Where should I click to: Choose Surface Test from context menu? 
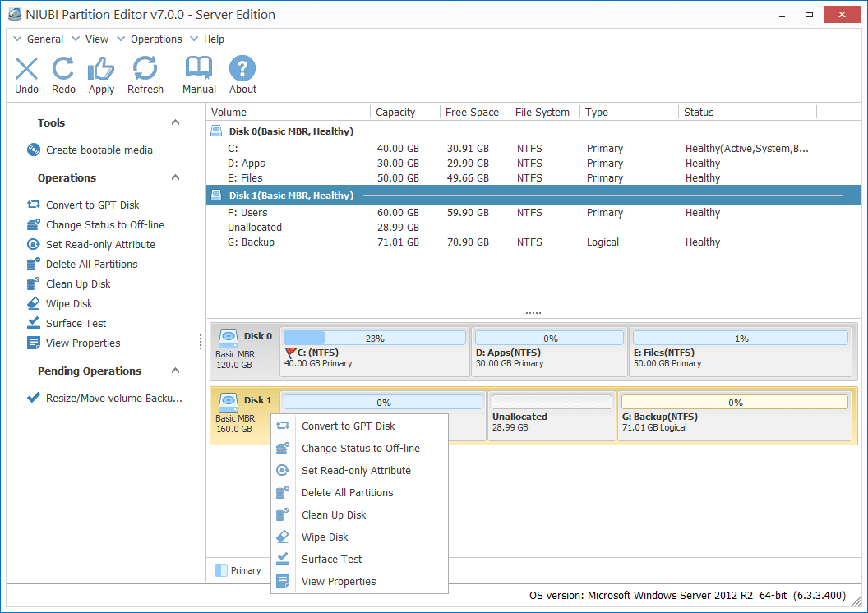[x=331, y=560]
